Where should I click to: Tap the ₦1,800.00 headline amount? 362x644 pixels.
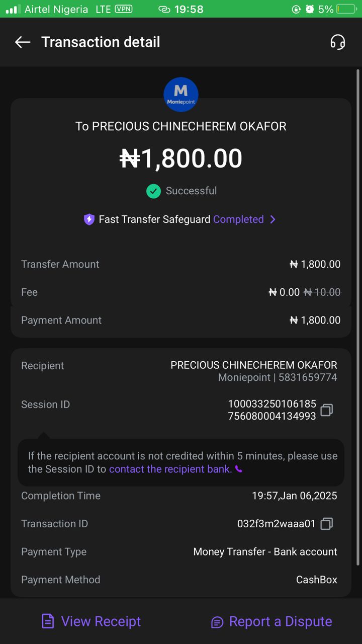click(x=181, y=158)
